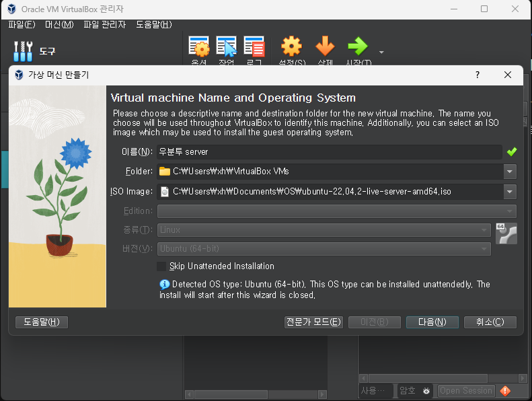Click the Open Session button
Image resolution: width=532 pixels, height=401 pixels.
466,391
